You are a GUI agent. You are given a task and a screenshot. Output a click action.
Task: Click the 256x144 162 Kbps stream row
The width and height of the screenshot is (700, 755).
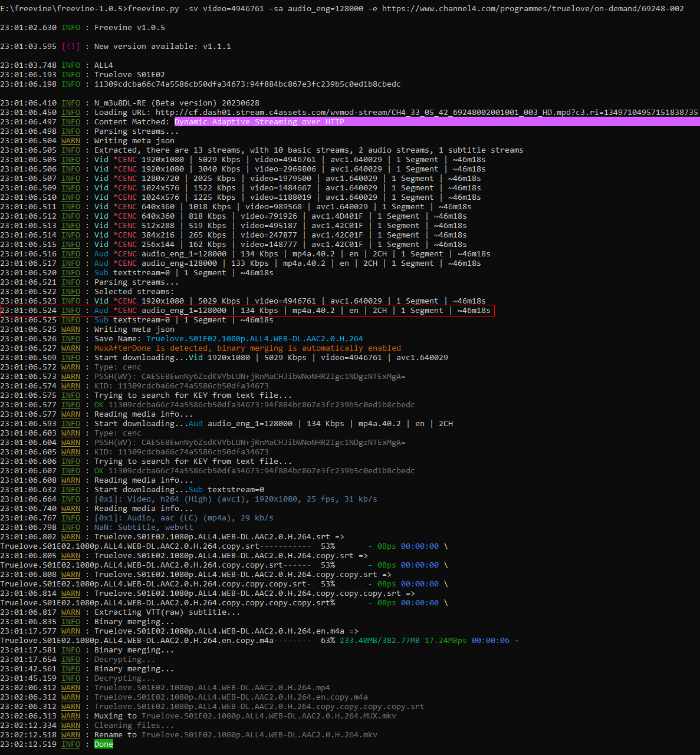coord(281,245)
